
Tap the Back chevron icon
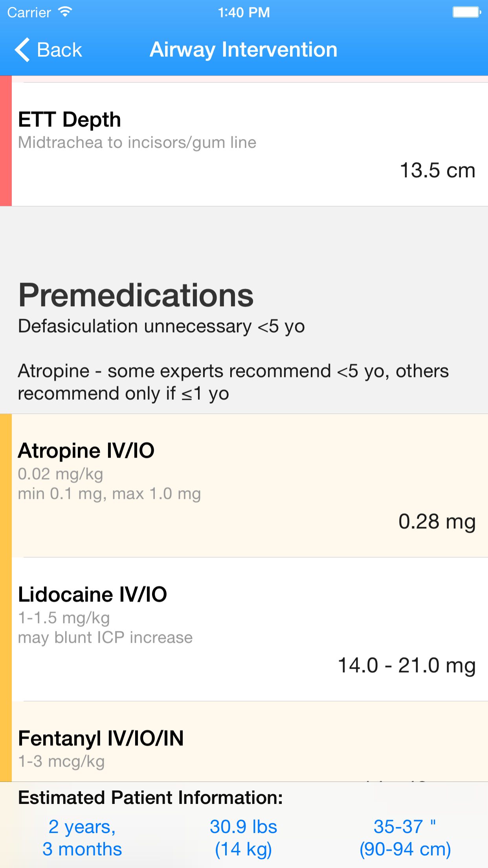click(x=22, y=50)
